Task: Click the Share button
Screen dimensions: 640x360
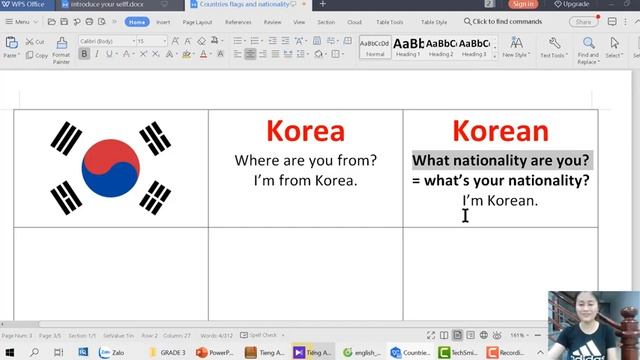Action: (583, 22)
